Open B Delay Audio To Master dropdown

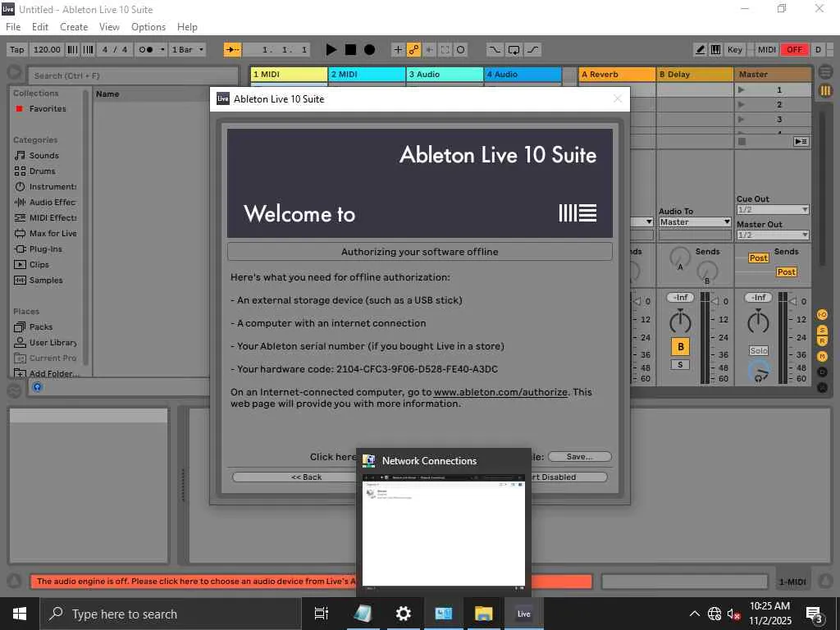pos(695,221)
